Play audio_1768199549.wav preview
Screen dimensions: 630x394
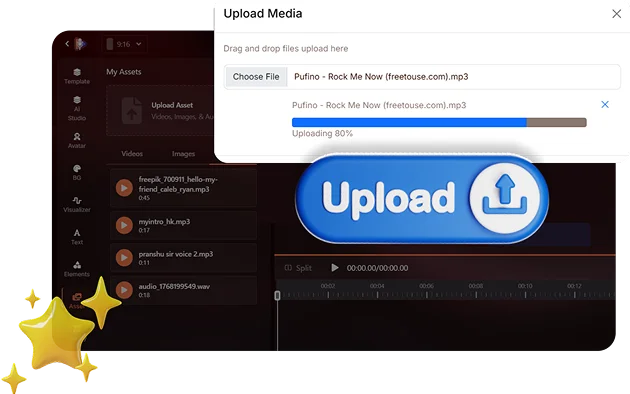(124, 290)
